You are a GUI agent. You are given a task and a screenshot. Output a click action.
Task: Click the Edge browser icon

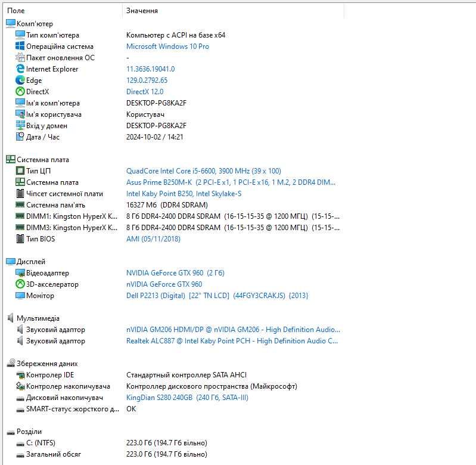click(20, 80)
